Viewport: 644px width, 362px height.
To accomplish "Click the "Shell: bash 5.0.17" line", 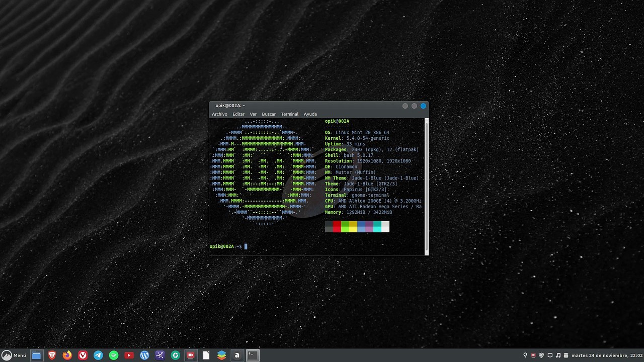I will coord(349,155).
